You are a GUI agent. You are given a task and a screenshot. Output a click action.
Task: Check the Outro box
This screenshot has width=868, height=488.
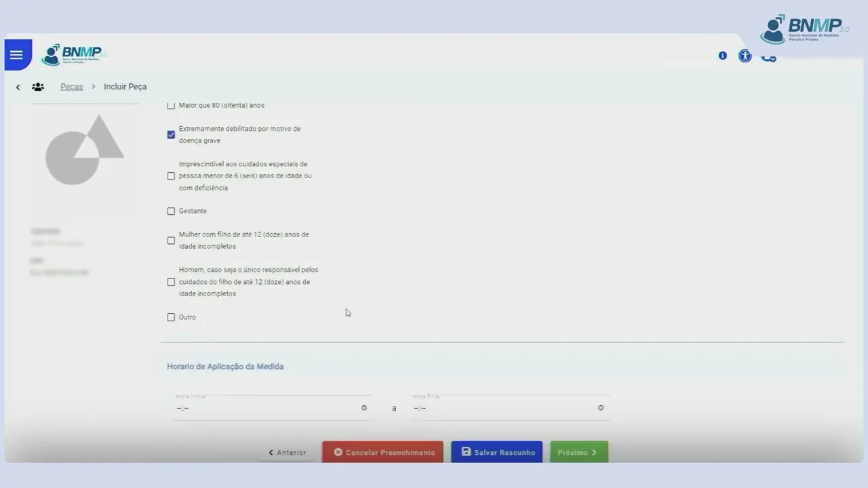[x=171, y=317]
